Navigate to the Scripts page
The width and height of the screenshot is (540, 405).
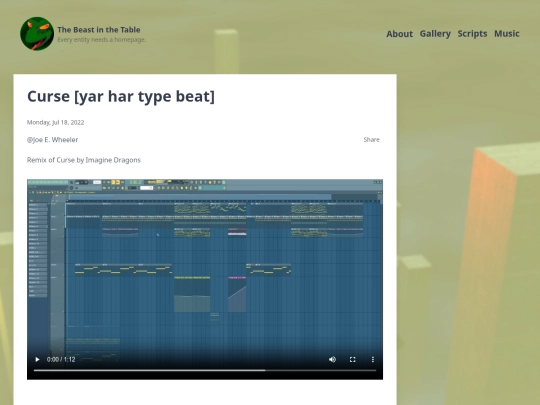(472, 34)
